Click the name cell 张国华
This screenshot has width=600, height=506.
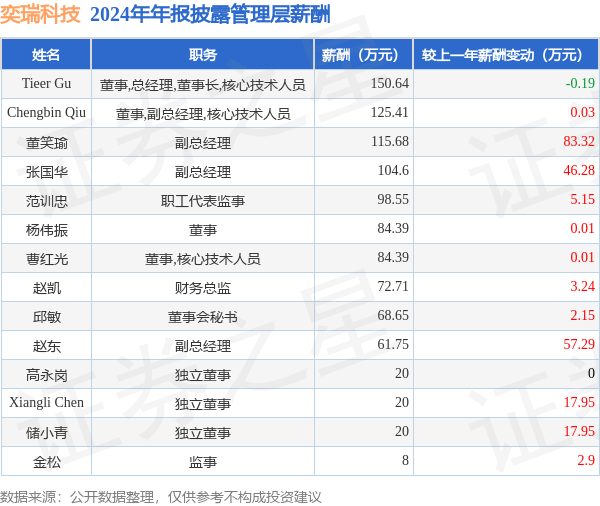(x=46, y=171)
